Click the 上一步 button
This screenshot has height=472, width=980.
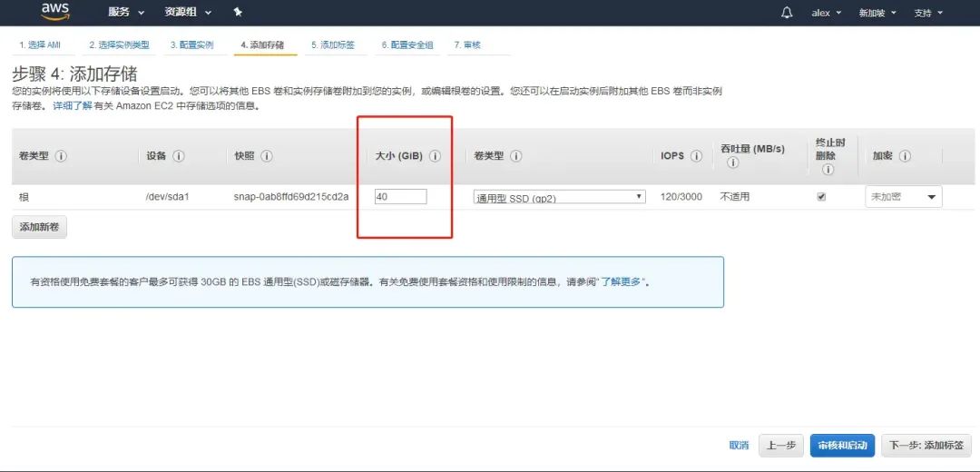click(x=781, y=445)
